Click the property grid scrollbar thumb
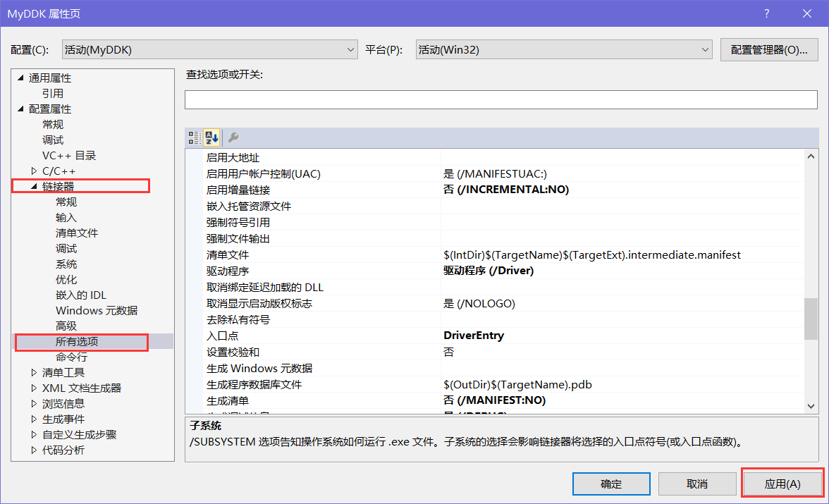 pyautogui.click(x=811, y=319)
